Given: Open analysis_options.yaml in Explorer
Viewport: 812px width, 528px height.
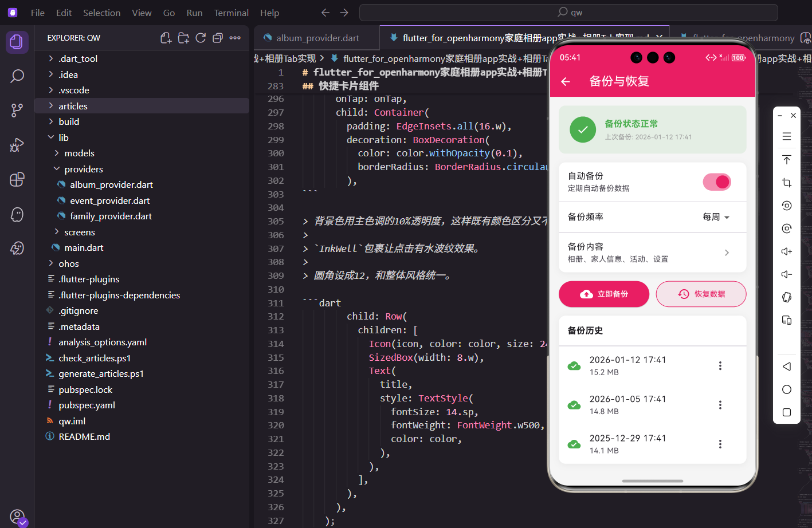Looking at the screenshot, I should pyautogui.click(x=142, y=342).
